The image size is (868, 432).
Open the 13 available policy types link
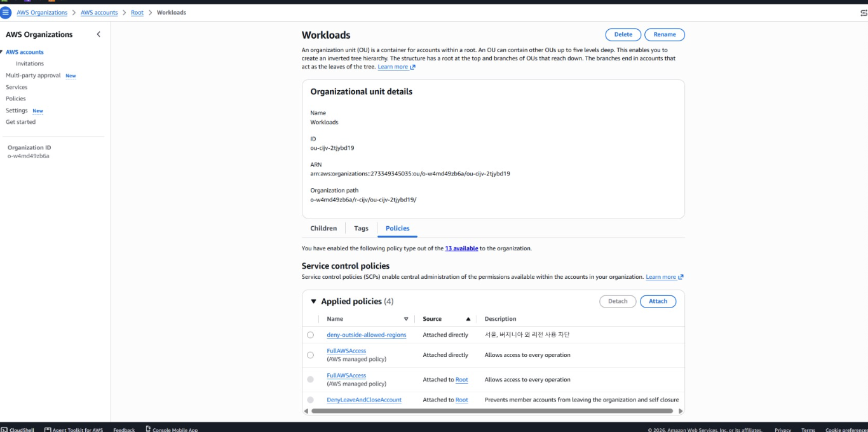[461, 248]
